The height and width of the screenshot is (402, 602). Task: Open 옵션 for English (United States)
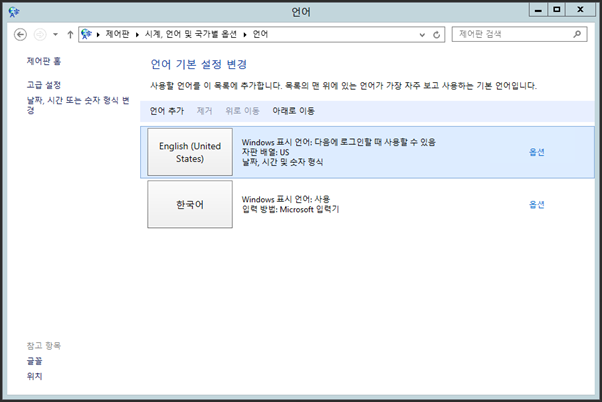[x=536, y=152]
